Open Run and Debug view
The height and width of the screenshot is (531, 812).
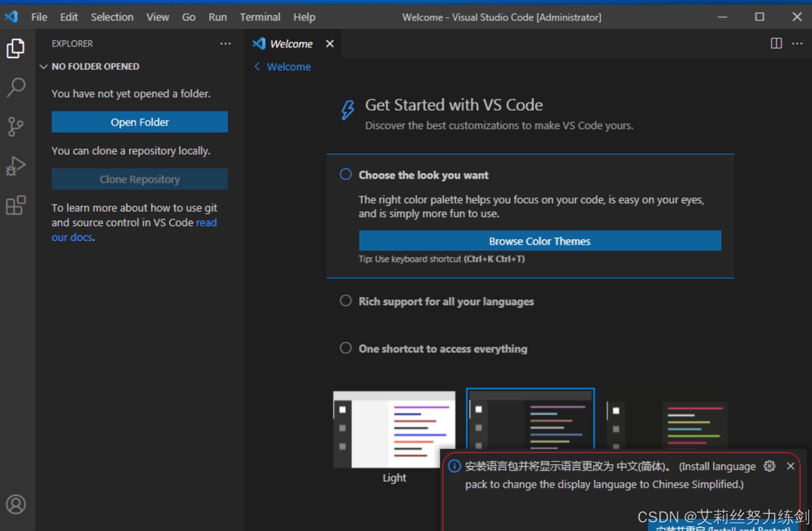16,166
